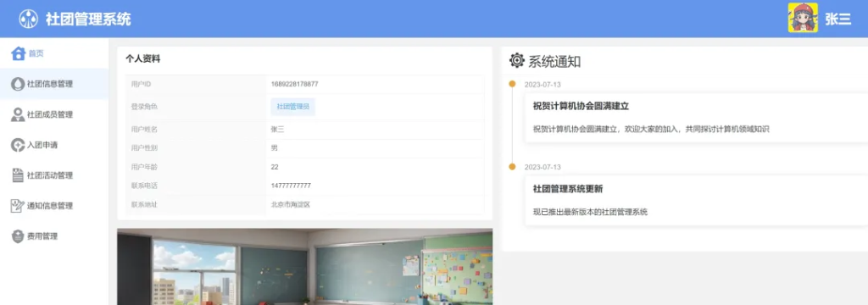Click the classroom banner image
The height and width of the screenshot is (305, 868).
click(304, 267)
